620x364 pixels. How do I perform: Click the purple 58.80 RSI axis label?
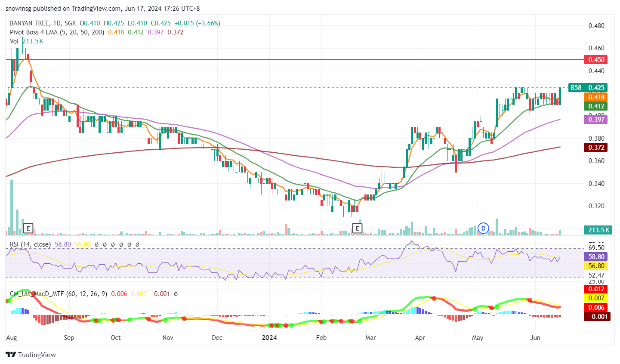pos(596,256)
